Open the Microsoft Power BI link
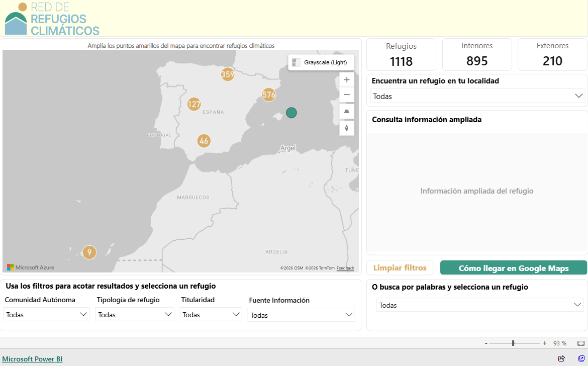This screenshot has height=366, width=588. [x=32, y=359]
